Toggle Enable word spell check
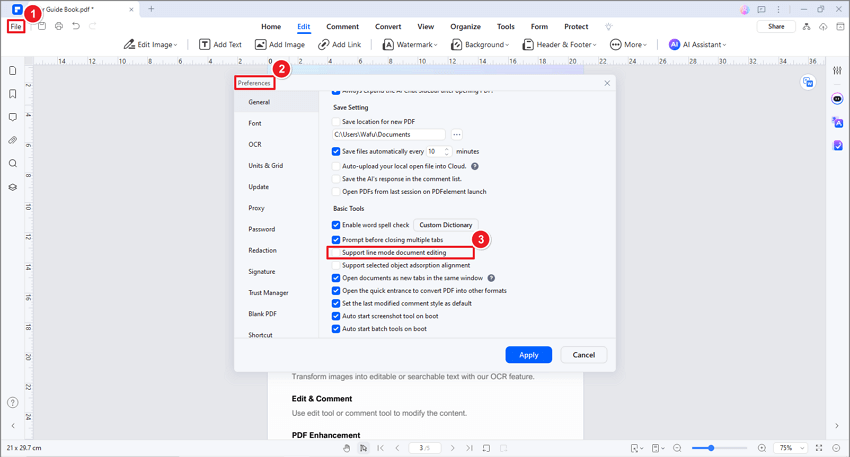Screen dimensions: 850x457 pos(336,224)
